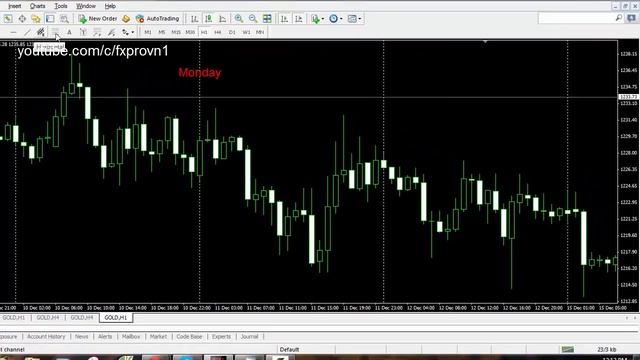Open the Alerts terminal tab
This screenshot has height=360, width=640.
[105, 337]
